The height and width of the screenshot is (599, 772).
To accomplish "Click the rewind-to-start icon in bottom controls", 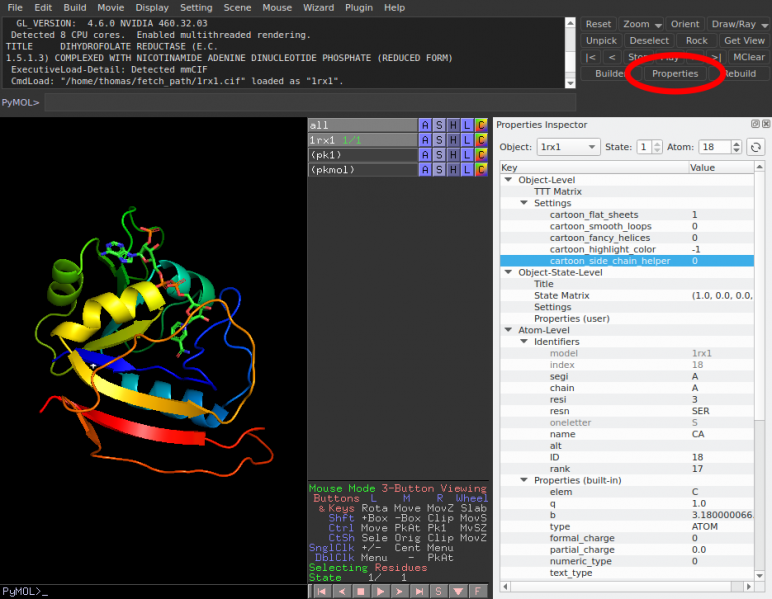I will pyautogui.click(x=322, y=591).
